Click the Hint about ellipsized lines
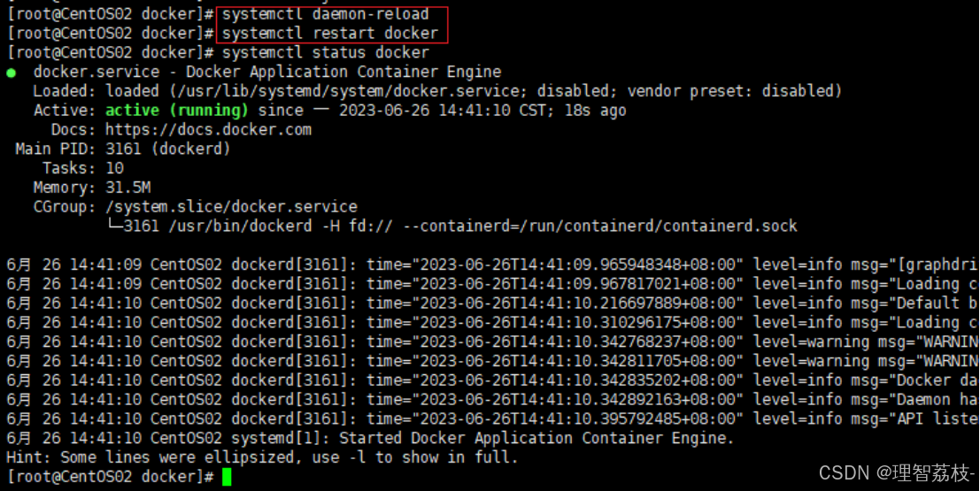 [263, 457]
